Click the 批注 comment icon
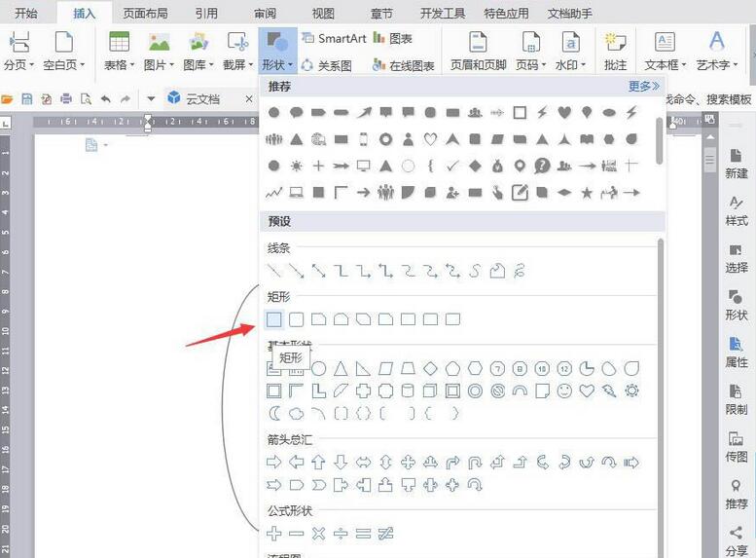Image resolution: width=756 pixels, height=558 pixels. click(615, 53)
